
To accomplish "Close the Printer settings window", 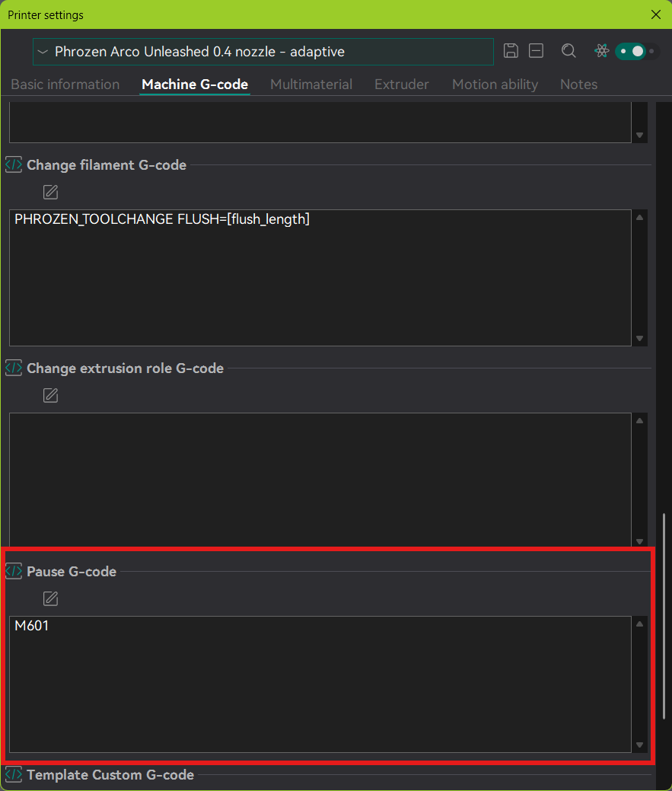I will coord(656,14).
